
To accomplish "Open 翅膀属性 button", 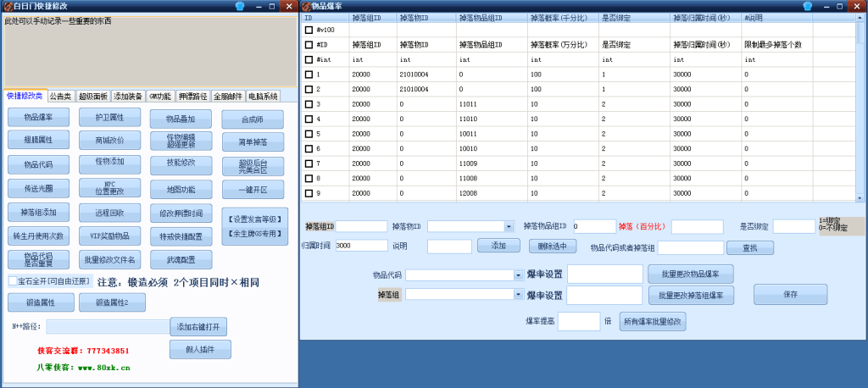I will pos(39,141).
